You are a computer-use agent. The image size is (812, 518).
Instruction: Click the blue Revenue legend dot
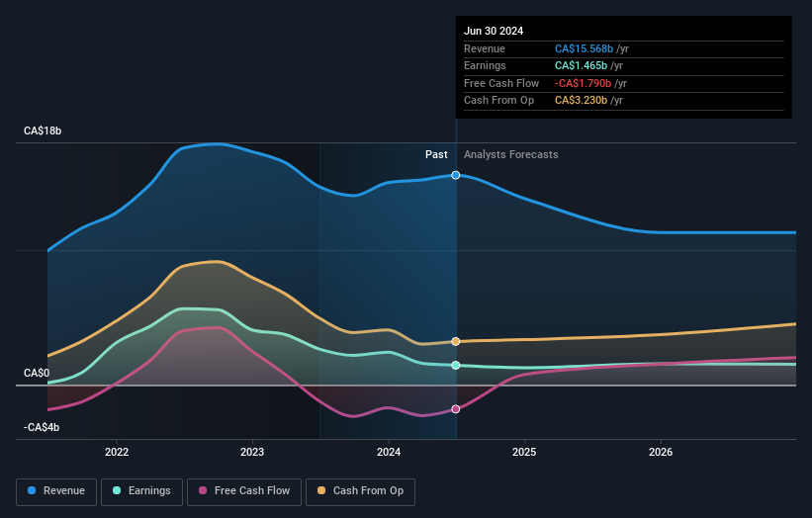32,490
